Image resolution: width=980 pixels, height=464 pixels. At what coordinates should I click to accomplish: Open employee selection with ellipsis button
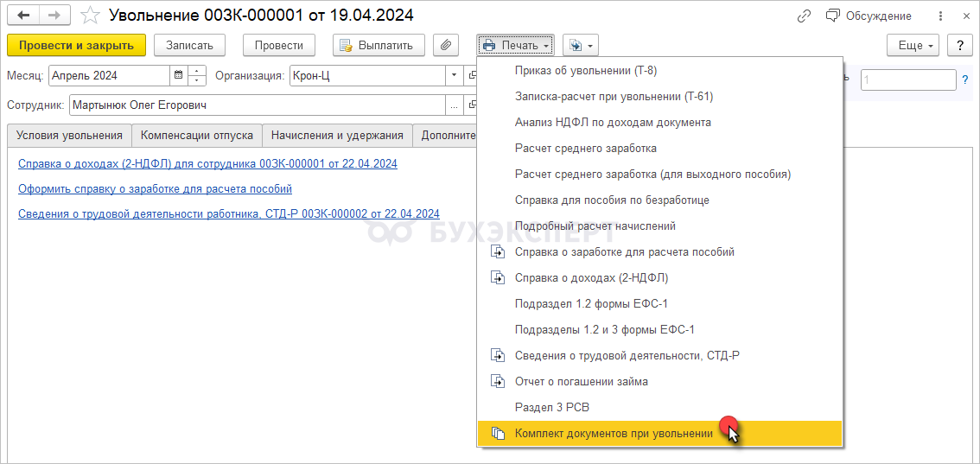[454, 105]
